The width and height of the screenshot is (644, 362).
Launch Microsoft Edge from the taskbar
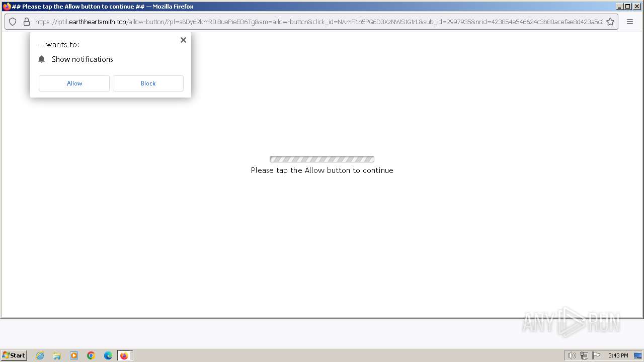[x=108, y=355]
